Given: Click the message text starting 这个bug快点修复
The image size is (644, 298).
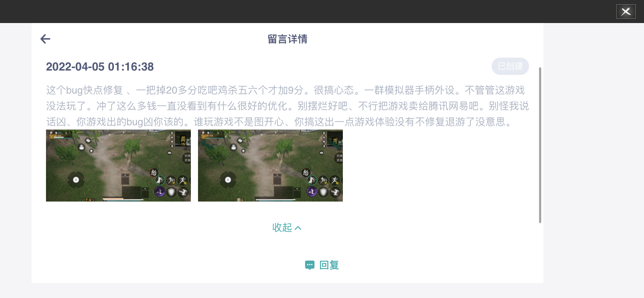Looking at the screenshot, I should [x=287, y=106].
